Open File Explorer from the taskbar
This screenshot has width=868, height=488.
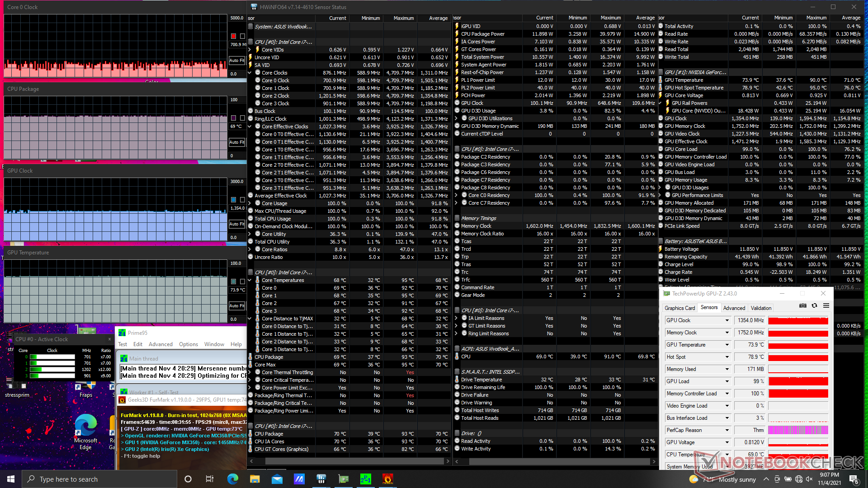click(255, 479)
